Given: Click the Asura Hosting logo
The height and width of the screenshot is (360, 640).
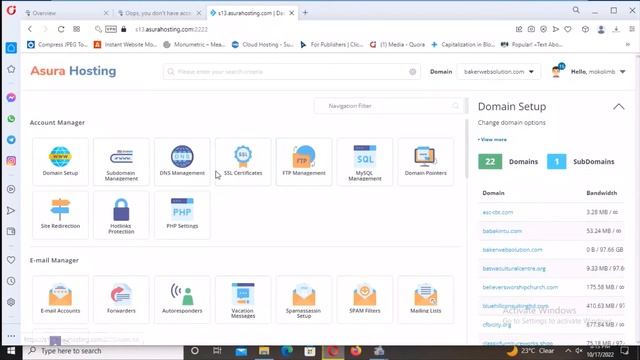Looking at the screenshot, I should click(x=73, y=71).
